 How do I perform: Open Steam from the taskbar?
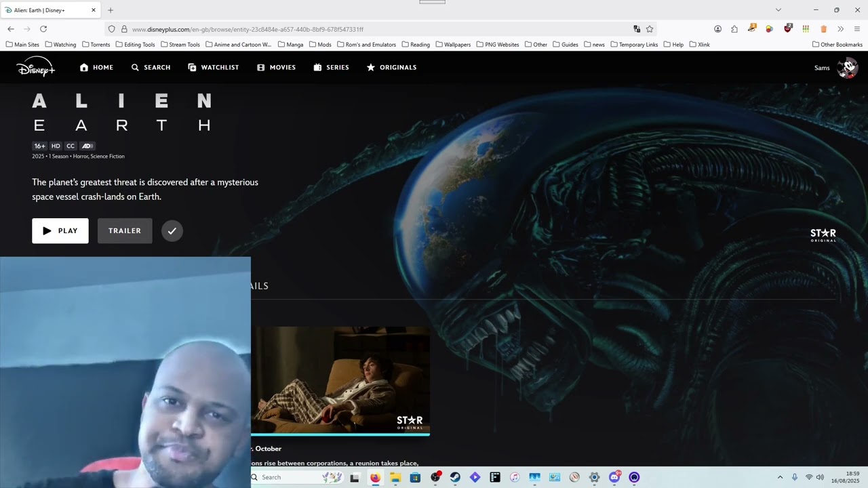coord(455,477)
